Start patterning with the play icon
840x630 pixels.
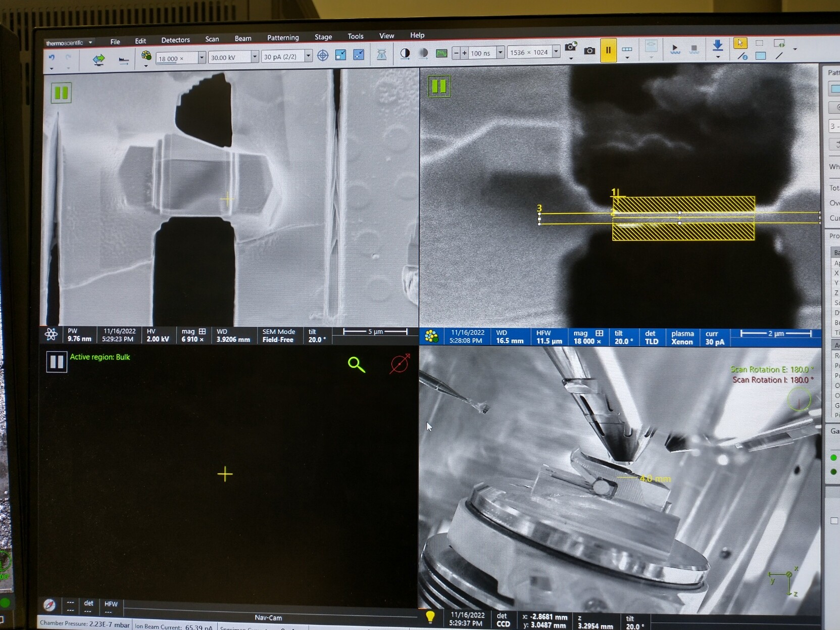tap(675, 49)
